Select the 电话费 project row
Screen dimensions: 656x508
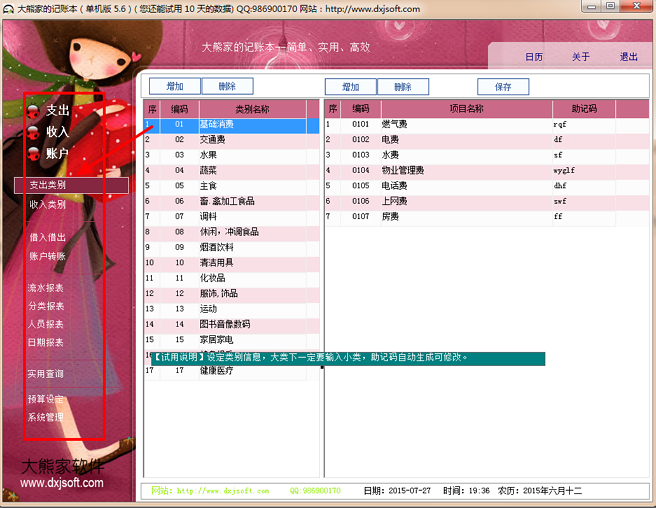click(x=487, y=186)
